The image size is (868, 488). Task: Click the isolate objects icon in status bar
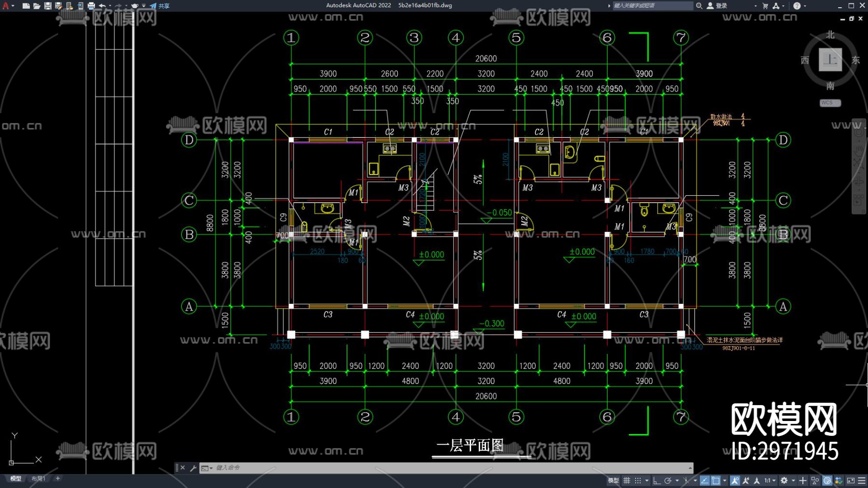tap(814, 480)
